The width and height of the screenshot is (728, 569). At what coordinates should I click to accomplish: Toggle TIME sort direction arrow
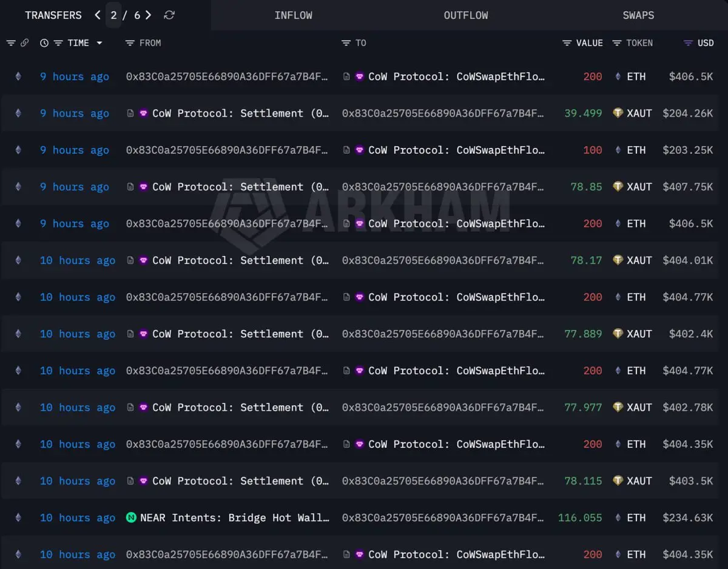99,43
